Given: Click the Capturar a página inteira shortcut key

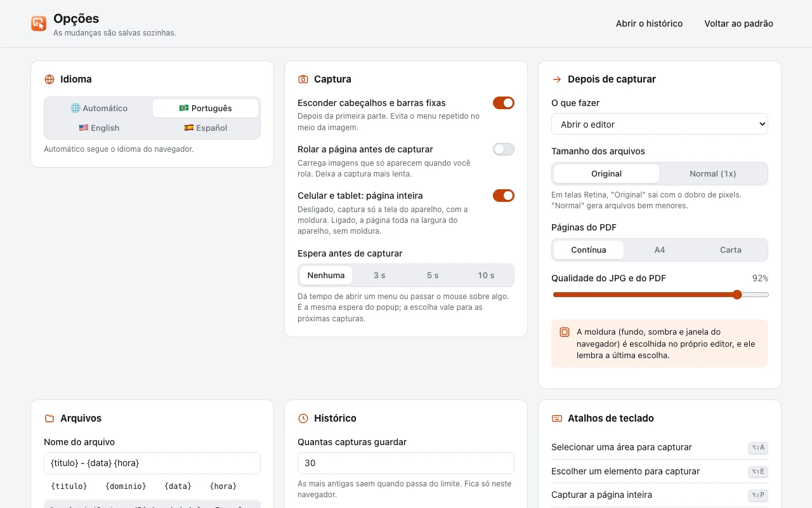Looking at the screenshot, I should coord(758,495).
